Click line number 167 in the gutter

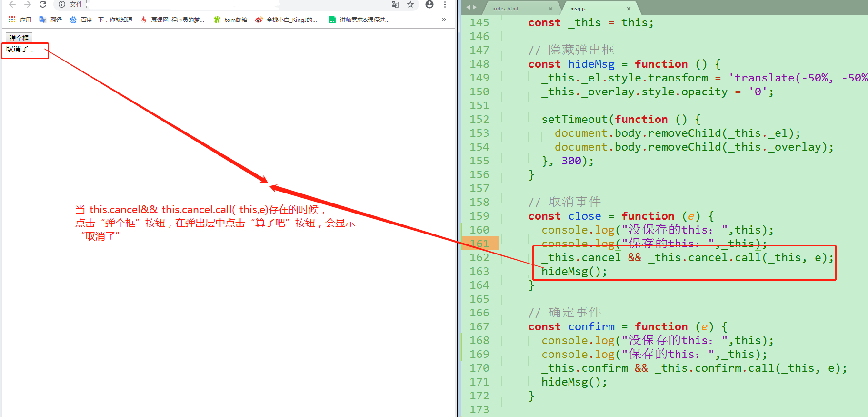pyautogui.click(x=479, y=326)
